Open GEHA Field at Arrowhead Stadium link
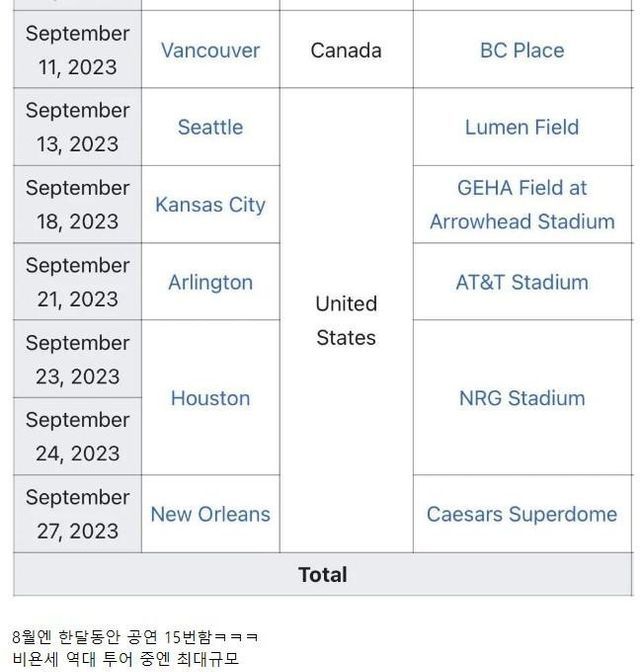 (x=522, y=205)
